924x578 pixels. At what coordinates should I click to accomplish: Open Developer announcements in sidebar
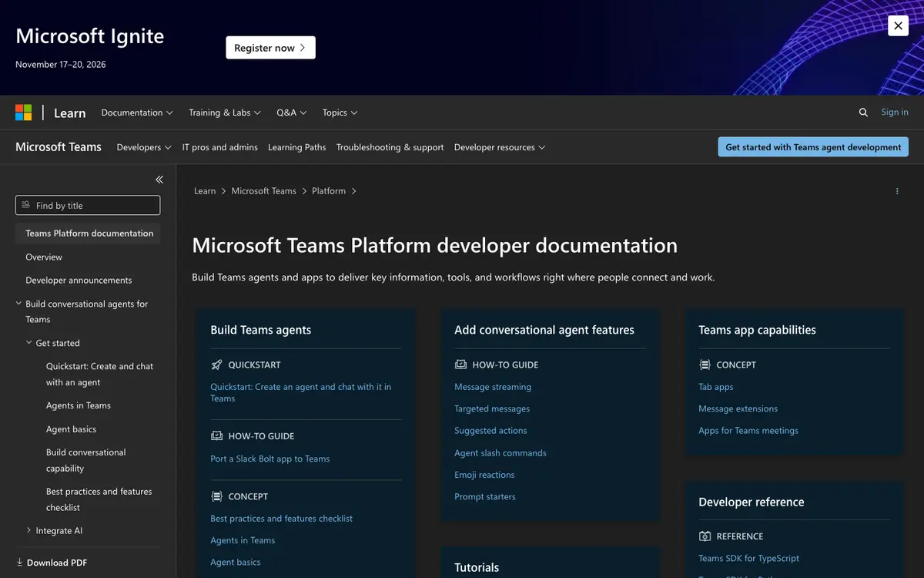pos(79,281)
